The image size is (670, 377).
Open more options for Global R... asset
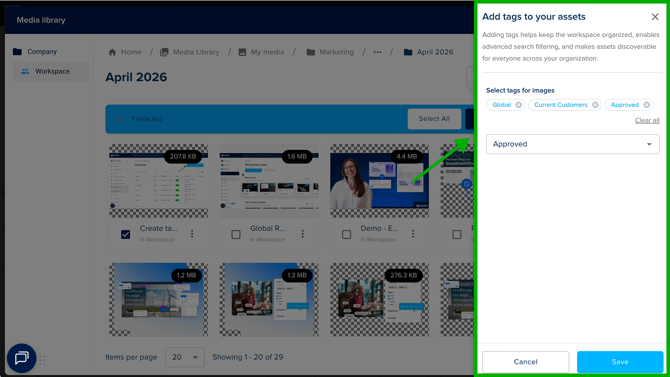(303, 234)
